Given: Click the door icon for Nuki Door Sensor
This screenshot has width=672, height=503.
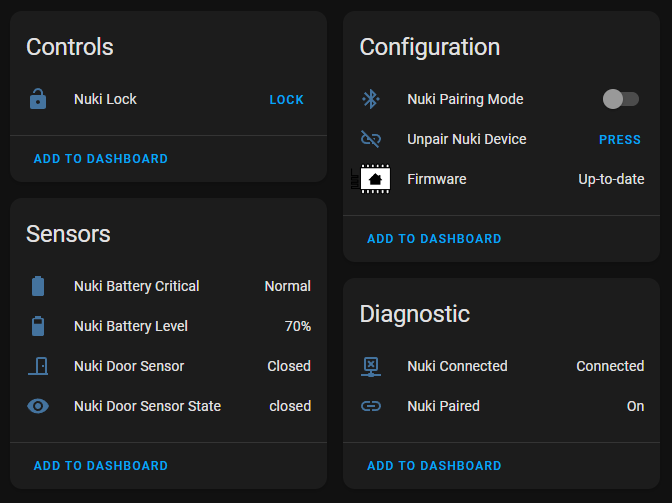Looking at the screenshot, I should coord(38,366).
